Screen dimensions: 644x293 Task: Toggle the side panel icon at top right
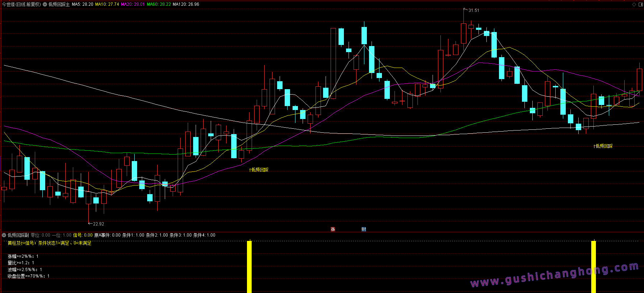coord(641,4)
